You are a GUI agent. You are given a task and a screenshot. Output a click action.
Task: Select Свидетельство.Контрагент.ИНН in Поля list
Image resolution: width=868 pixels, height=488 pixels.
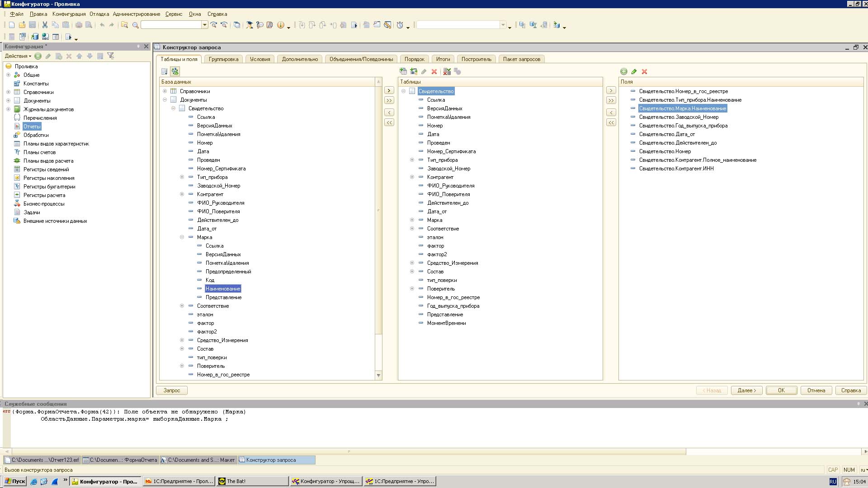676,169
